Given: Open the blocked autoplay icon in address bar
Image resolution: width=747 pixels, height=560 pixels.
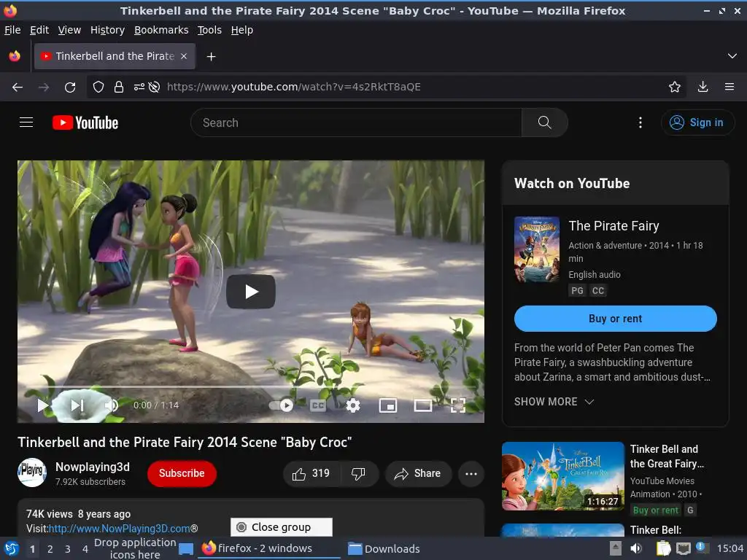Looking at the screenshot, I should coord(154,87).
